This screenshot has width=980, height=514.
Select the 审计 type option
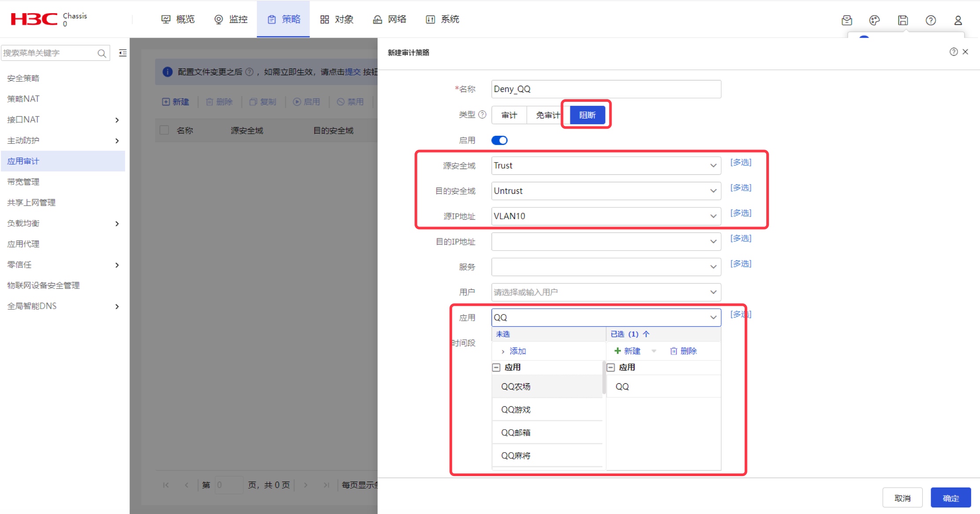click(x=509, y=115)
